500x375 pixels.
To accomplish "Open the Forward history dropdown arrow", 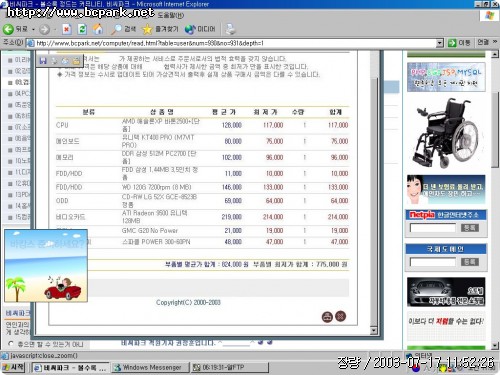I will click(x=55, y=30).
